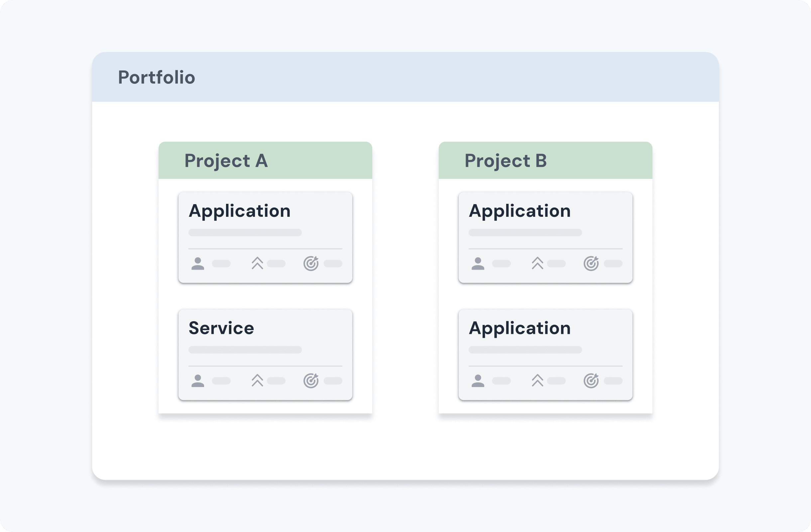Open the Project A header
This screenshot has height=532, width=811.
pyautogui.click(x=226, y=161)
